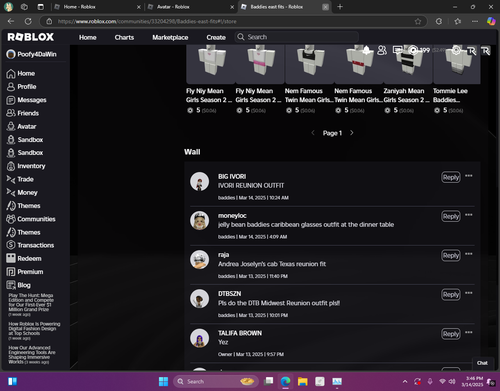Open the Edge Copilot icon
The image size is (500, 391).
click(x=491, y=21)
